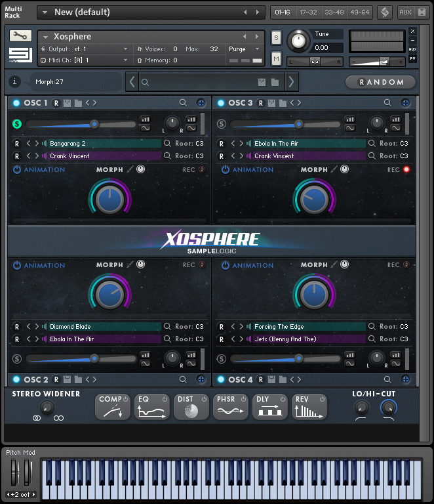The height and width of the screenshot is (504, 434).
Task: Click OSC 3 morph clock icon
Action: point(344,169)
